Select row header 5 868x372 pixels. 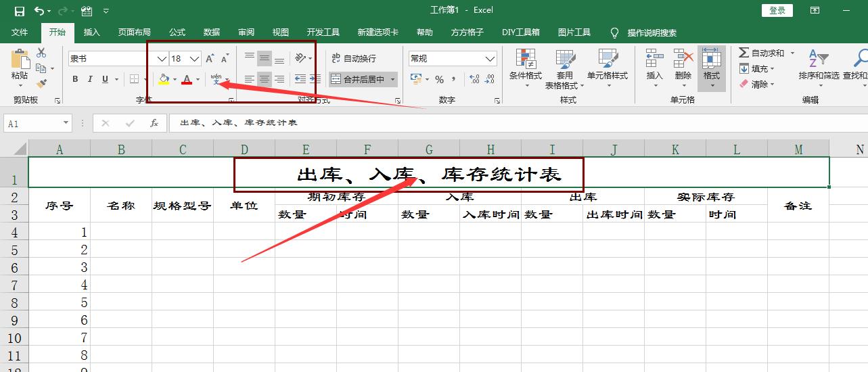coord(14,250)
